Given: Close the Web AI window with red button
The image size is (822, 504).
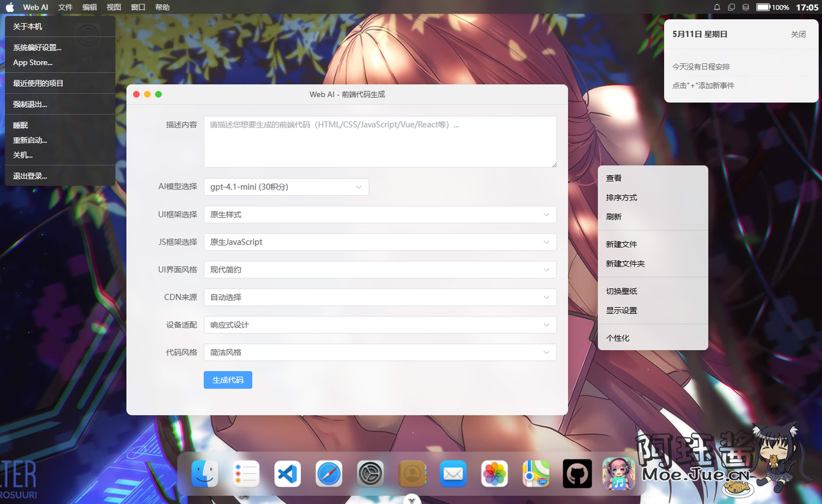Looking at the screenshot, I should pos(136,94).
